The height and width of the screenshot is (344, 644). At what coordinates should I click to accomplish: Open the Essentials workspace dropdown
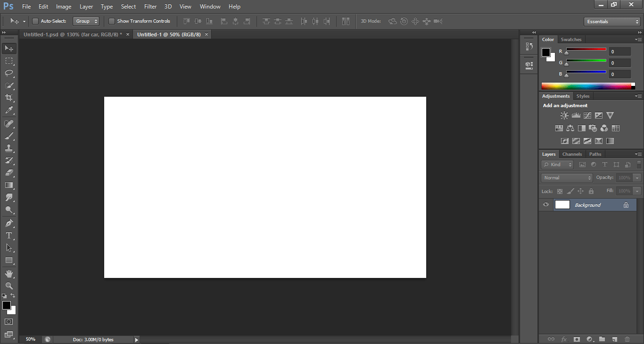(611, 22)
